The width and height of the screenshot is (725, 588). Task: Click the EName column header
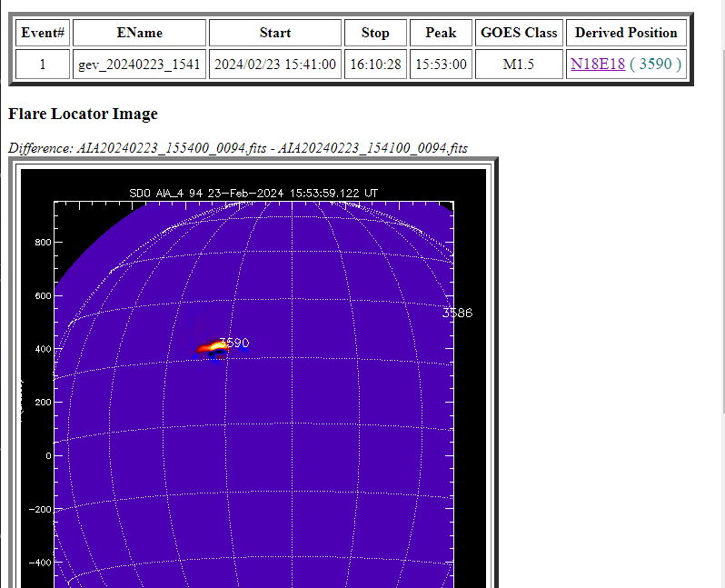pos(139,33)
